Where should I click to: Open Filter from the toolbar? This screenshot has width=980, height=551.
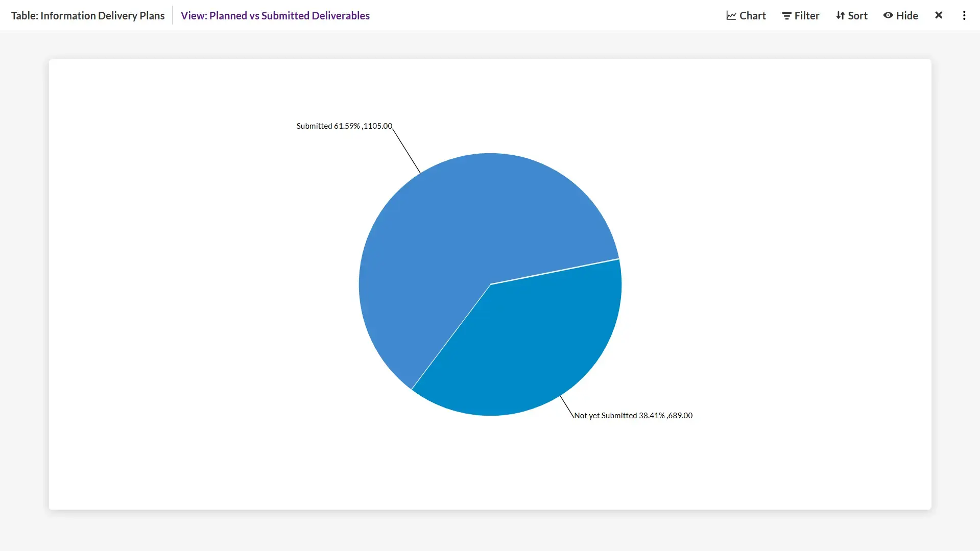pos(806,15)
